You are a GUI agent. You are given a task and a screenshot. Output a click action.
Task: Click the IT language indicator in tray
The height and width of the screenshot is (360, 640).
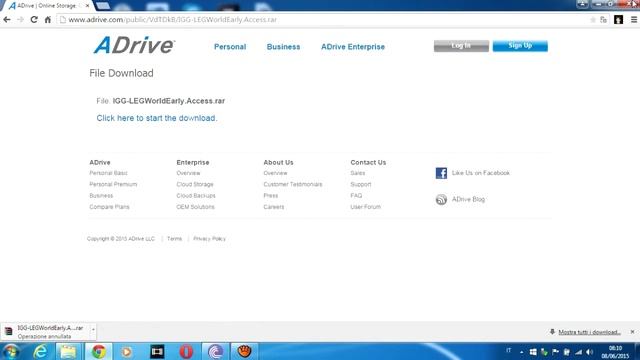point(509,351)
